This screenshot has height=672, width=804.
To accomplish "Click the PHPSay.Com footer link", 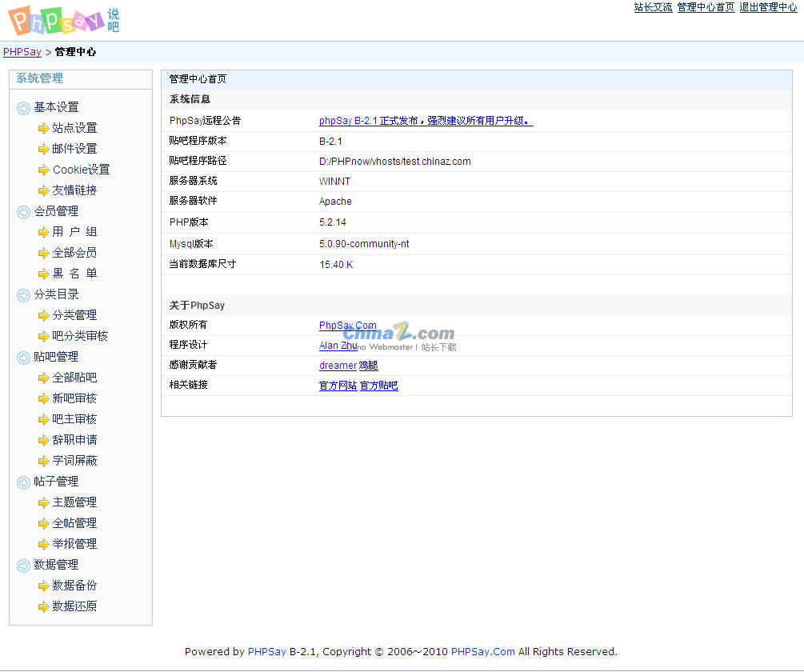I will (482, 651).
